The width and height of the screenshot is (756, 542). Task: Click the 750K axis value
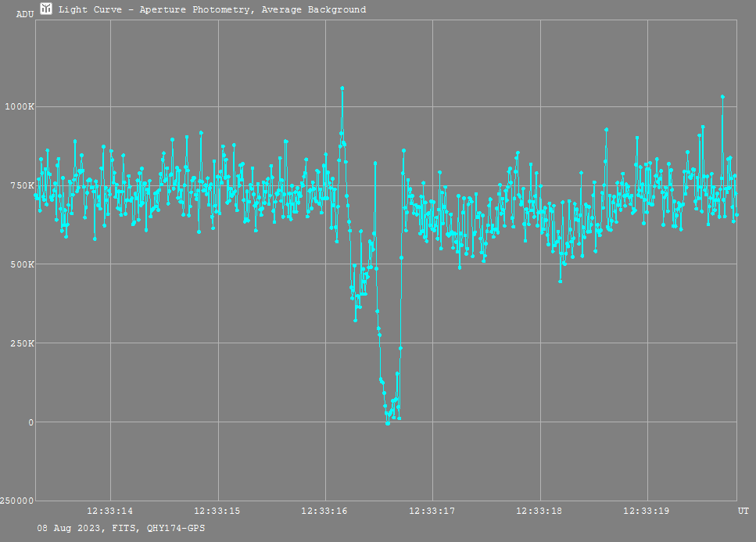point(22,185)
